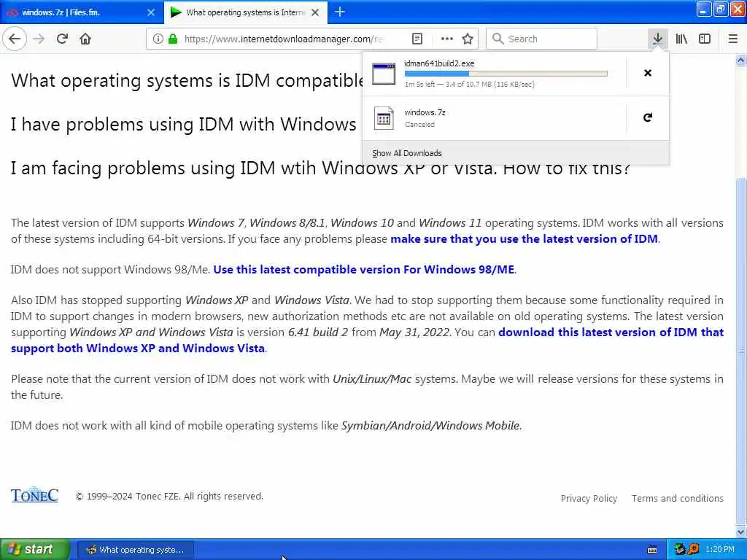Bookmark this page with the star

(x=468, y=39)
